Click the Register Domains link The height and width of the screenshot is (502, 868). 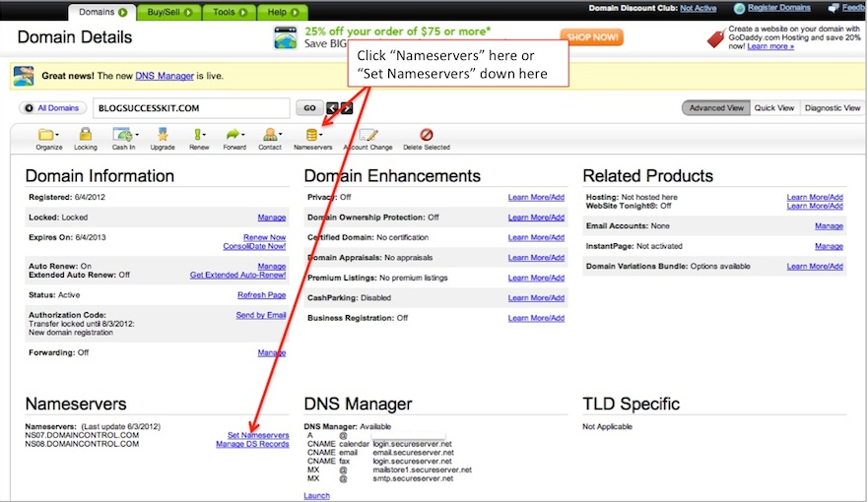click(x=779, y=8)
